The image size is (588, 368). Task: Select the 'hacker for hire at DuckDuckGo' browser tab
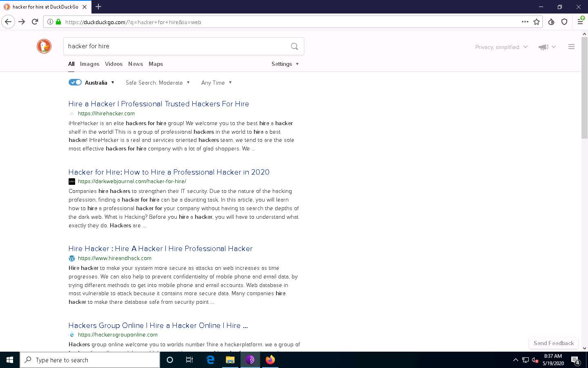(45, 7)
